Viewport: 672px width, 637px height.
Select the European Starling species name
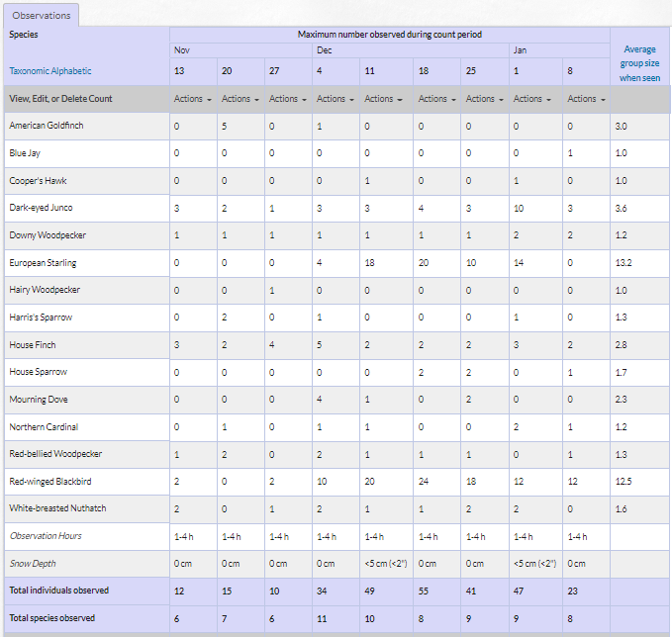43,263
